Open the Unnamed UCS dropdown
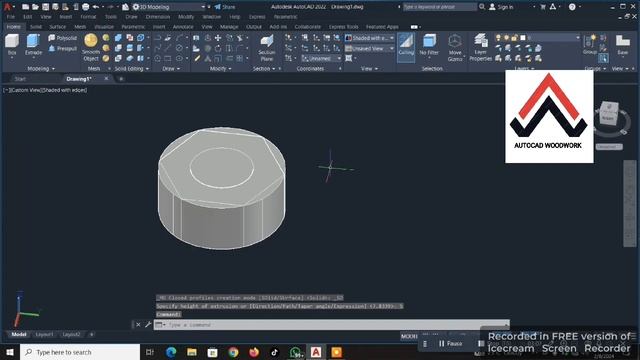The width and height of the screenshot is (640, 360). coord(321,58)
